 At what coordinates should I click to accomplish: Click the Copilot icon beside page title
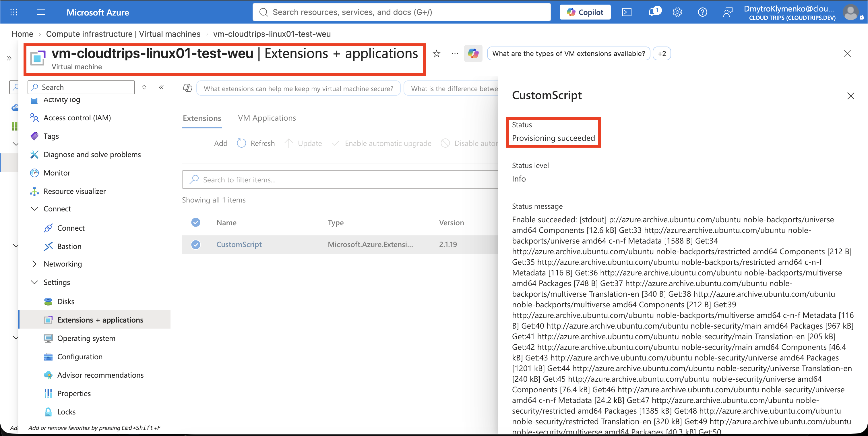(x=473, y=54)
